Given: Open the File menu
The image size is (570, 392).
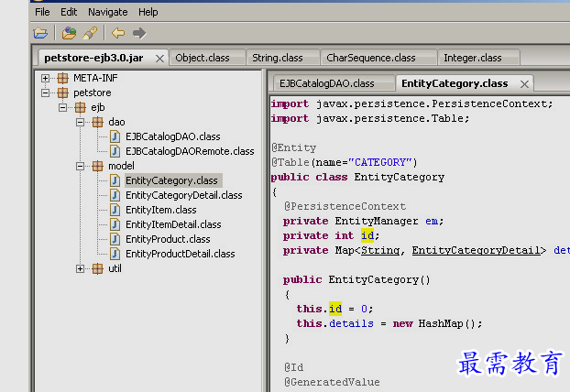Looking at the screenshot, I should [x=42, y=12].
